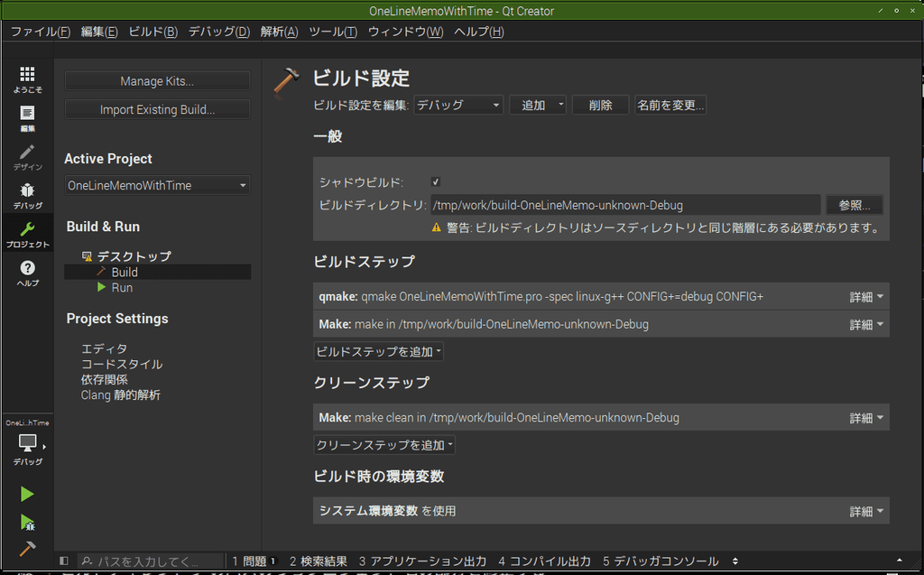This screenshot has width=924, height=575.
Task: Open the Clang 静的解析 settings
Action: [x=120, y=394]
